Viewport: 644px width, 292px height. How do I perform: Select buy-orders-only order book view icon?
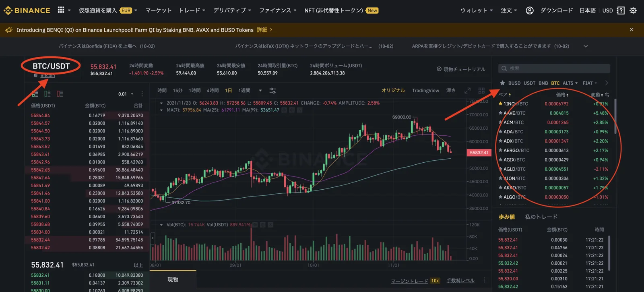(x=47, y=94)
